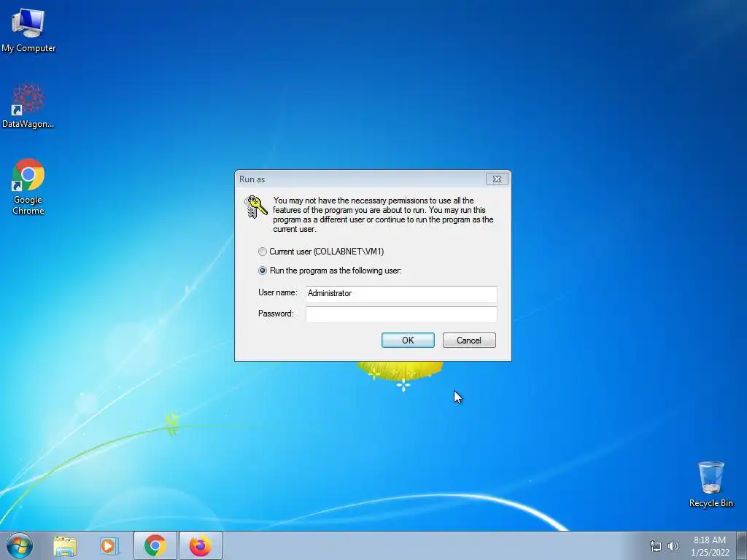This screenshot has height=560, width=747.
Task: Click the permissions warning message text
Action: [383, 215]
